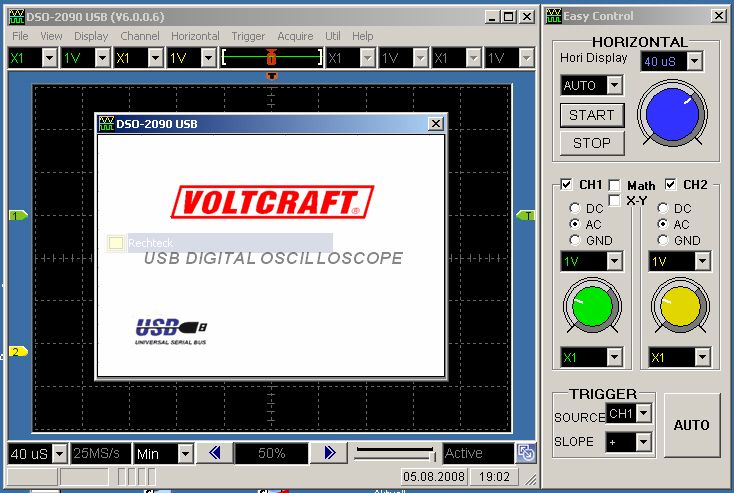Viewport: 734px width, 493px height.
Task: Select GND coupling for CH1
Action: 575,240
